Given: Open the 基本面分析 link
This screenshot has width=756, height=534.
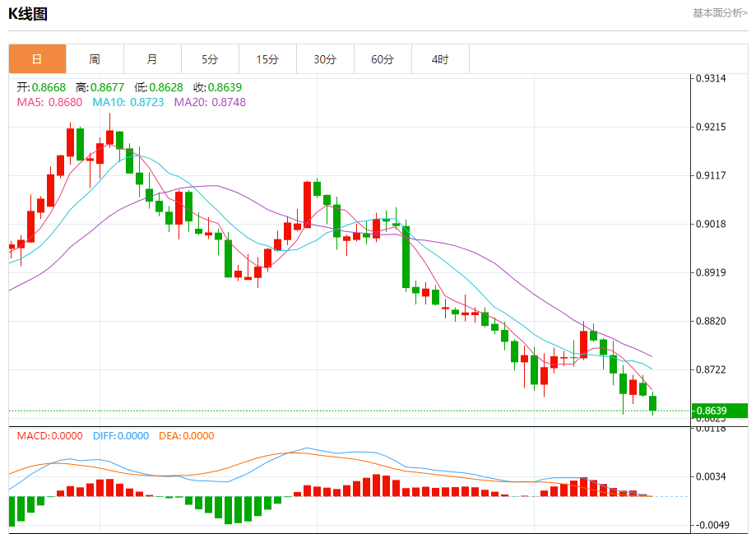Looking at the screenshot, I should 720,13.
